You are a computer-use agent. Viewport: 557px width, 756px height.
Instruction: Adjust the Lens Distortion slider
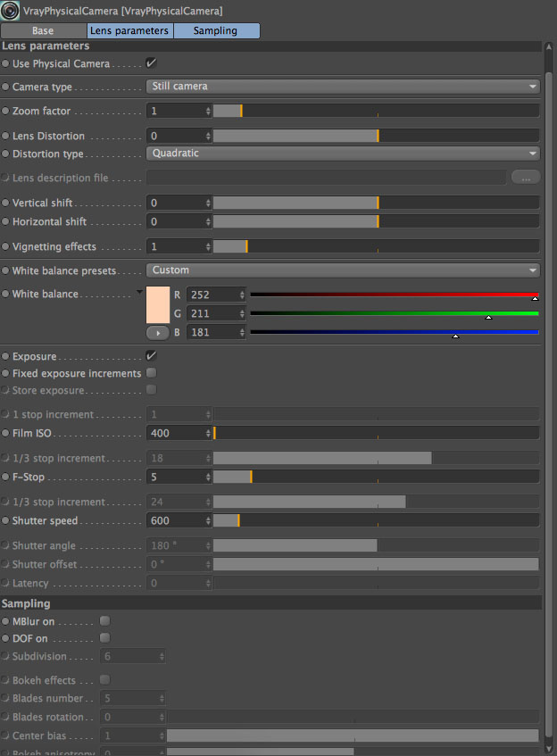(376, 136)
